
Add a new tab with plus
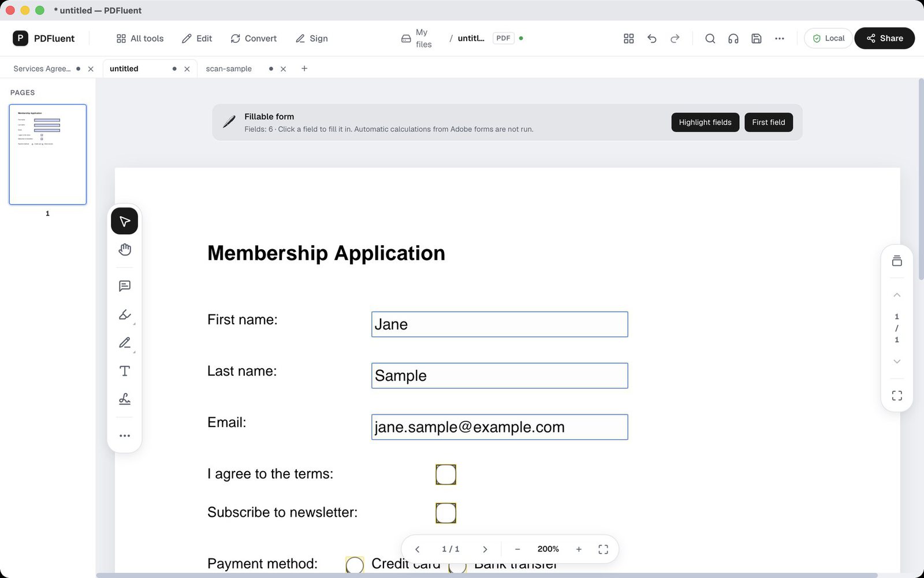304,68
